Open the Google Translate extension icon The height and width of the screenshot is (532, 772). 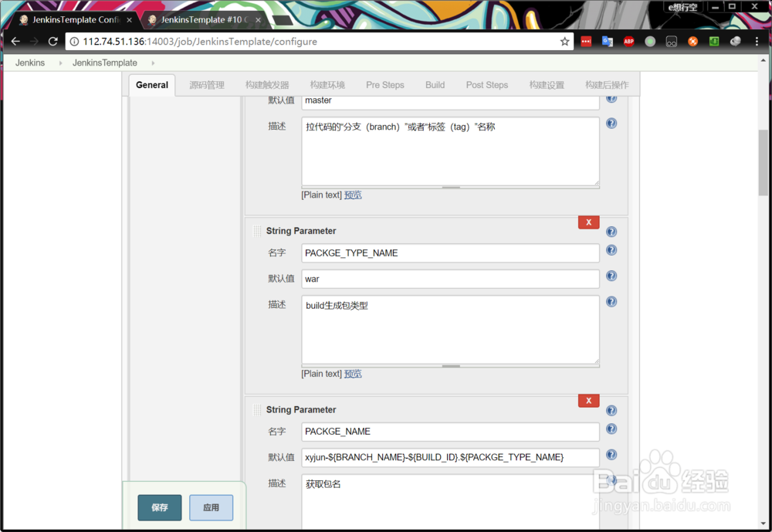point(608,41)
